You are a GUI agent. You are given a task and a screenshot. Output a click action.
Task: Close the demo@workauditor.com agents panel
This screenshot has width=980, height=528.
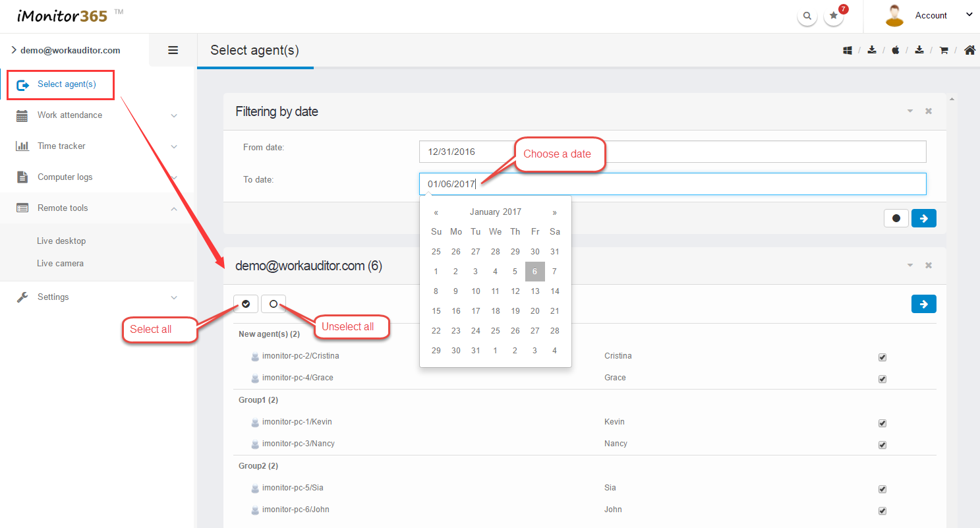[x=929, y=266]
